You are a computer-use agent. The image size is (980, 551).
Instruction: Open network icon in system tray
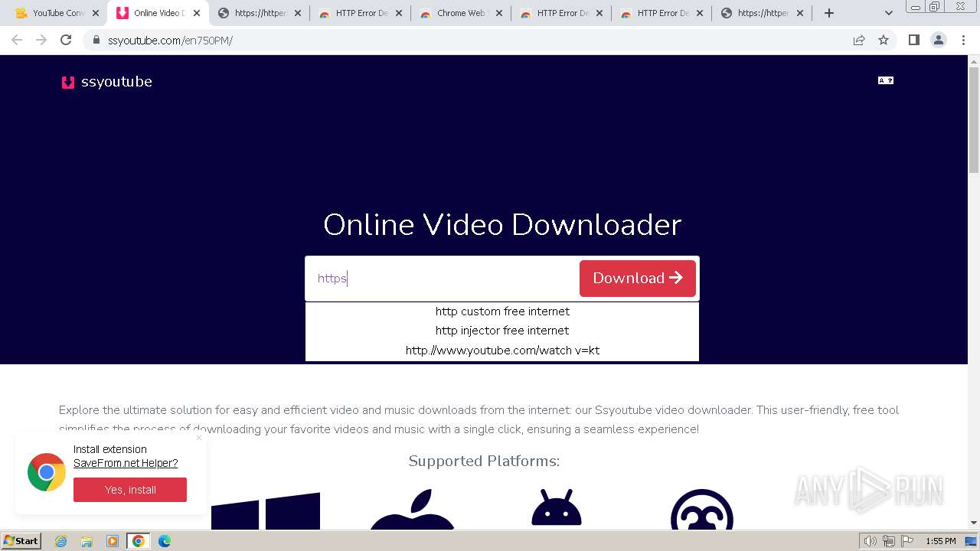tap(889, 541)
